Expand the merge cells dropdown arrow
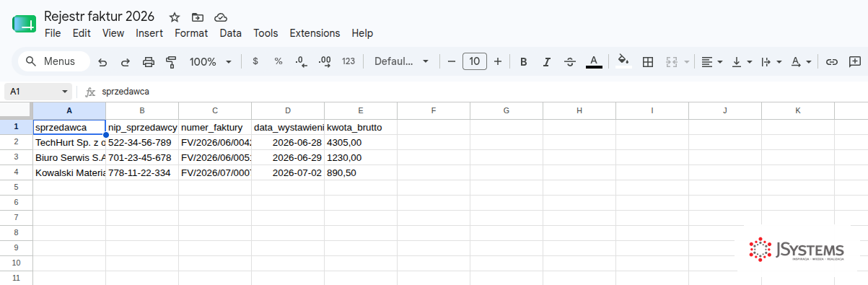 point(686,62)
